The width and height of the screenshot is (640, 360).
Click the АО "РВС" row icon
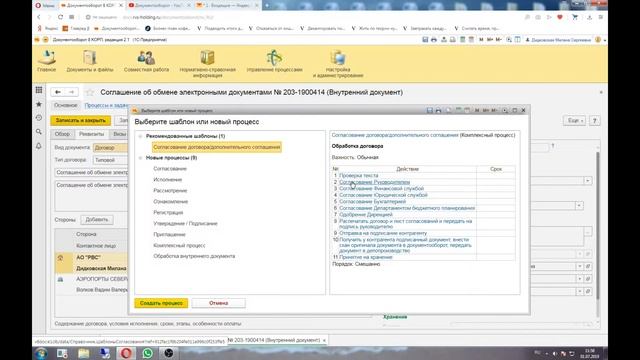point(60,258)
